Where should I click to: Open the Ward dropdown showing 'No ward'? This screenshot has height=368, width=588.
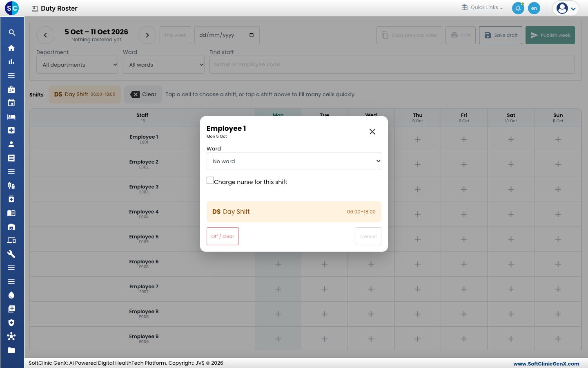click(294, 161)
